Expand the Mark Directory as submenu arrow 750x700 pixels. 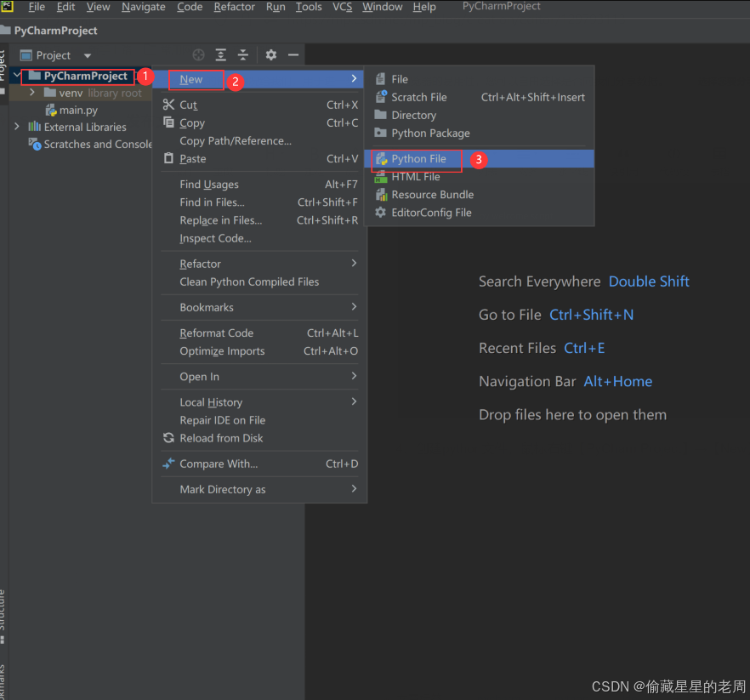(354, 488)
